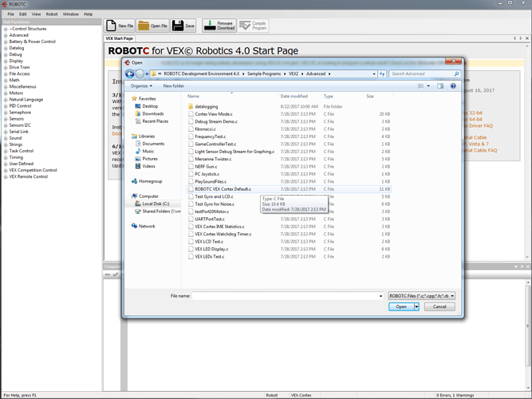Image resolution: width=532 pixels, height=399 pixels.
Task: Click the Firmware Download toolbar button
Action: [x=219, y=26]
